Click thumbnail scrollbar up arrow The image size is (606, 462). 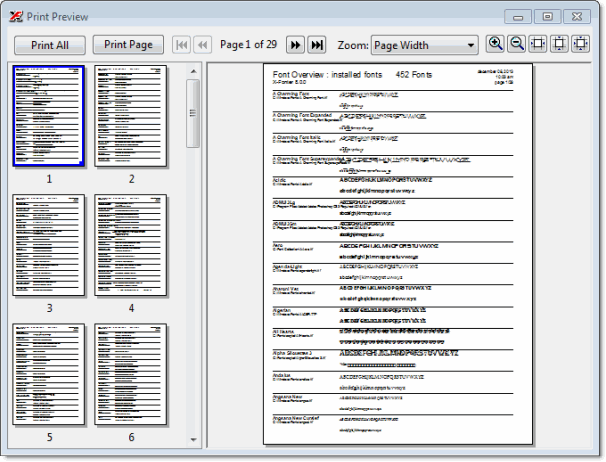(x=194, y=71)
